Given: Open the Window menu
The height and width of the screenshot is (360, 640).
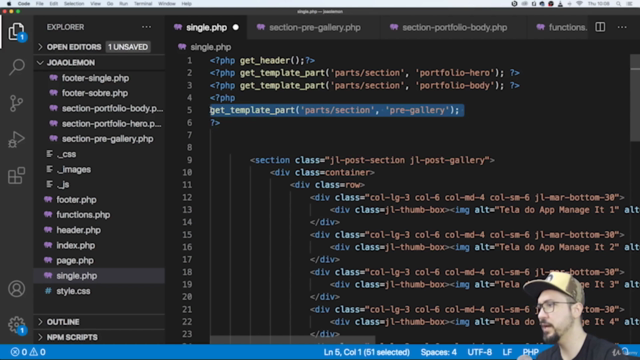Looking at the screenshot, I should pos(167,4).
